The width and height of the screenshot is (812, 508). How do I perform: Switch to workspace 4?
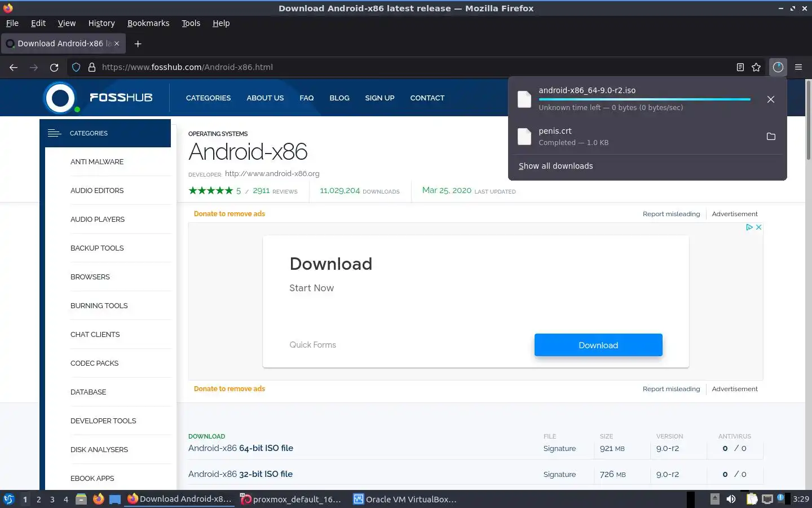pyautogui.click(x=66, y=499)
